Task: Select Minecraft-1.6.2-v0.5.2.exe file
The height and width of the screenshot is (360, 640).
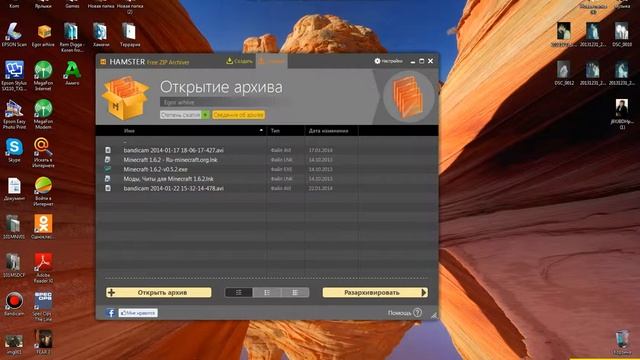Action: 156,169
